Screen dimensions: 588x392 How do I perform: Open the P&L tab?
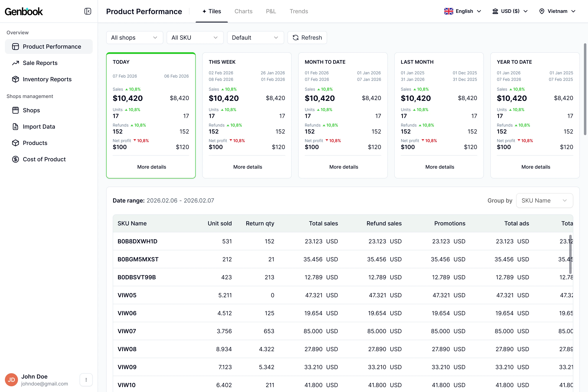tap(271, 11)
